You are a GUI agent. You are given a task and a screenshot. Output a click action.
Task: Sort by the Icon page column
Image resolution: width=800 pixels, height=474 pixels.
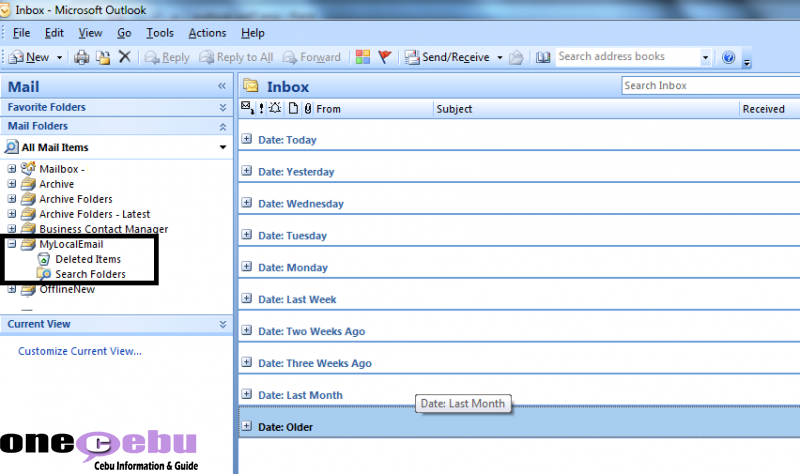(293, 108)
